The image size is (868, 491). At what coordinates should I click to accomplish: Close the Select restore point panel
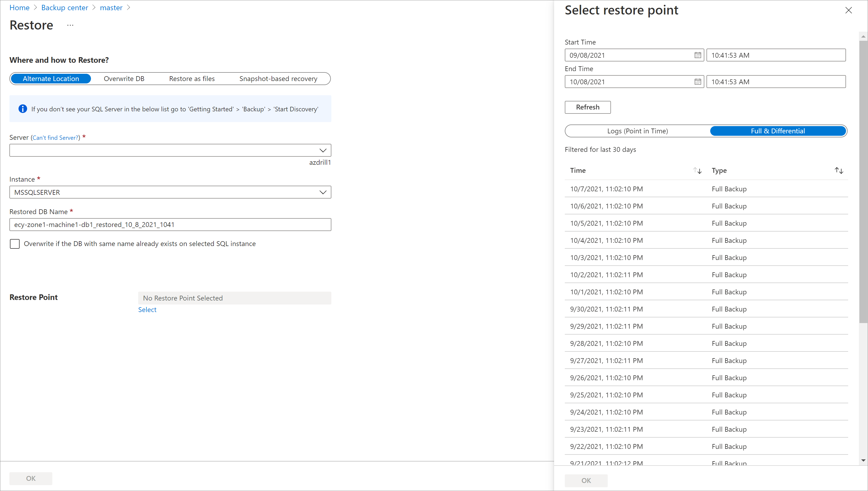[849, 10]
